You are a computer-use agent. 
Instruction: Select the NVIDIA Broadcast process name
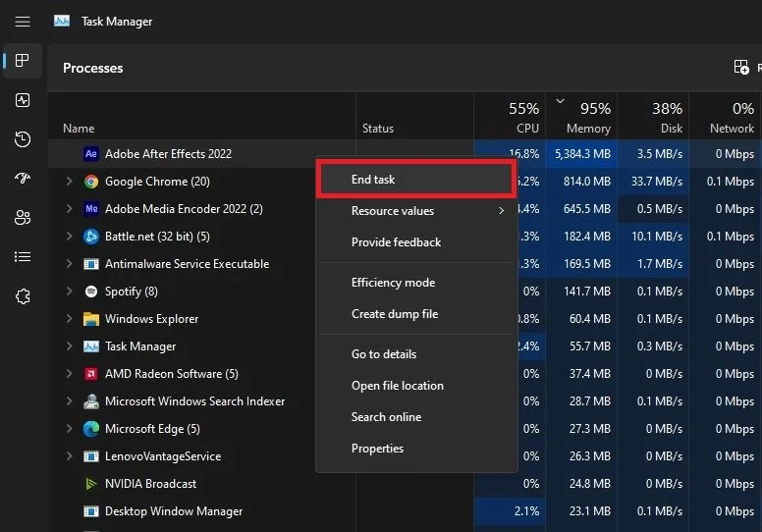tap(150, 484)
